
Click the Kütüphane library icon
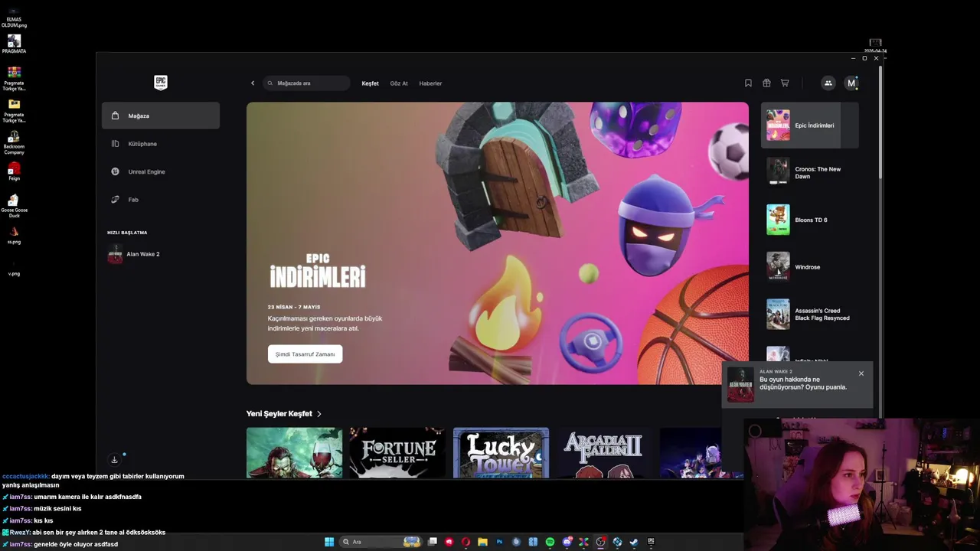pyautogui.click(x=115, y=143)
